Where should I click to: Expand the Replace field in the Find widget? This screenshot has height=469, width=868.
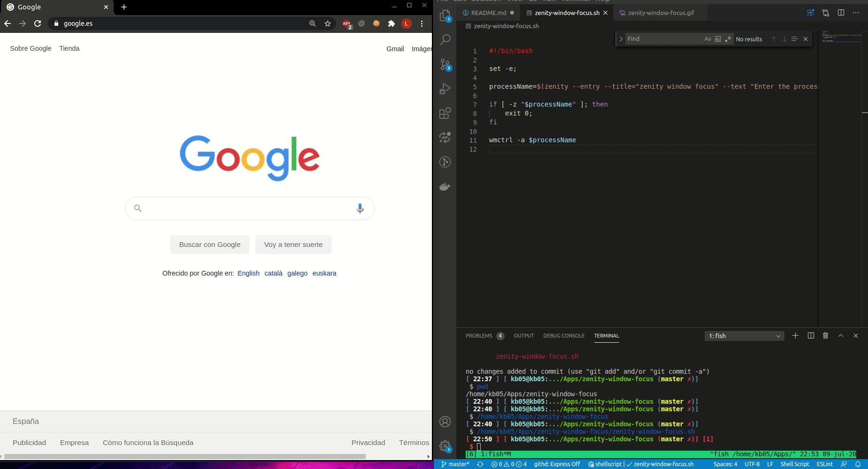tap(621, 39)
